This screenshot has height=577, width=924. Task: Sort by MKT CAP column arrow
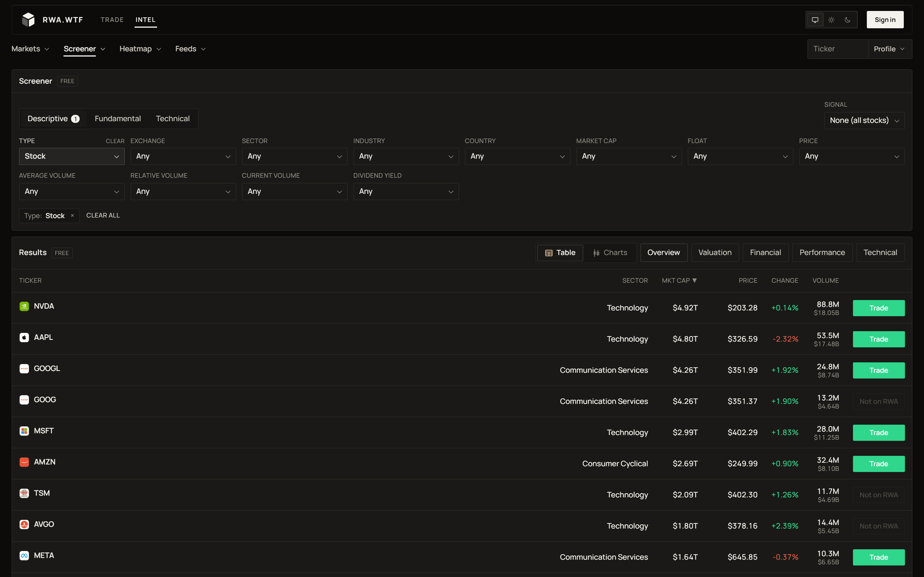click(694, 280)
